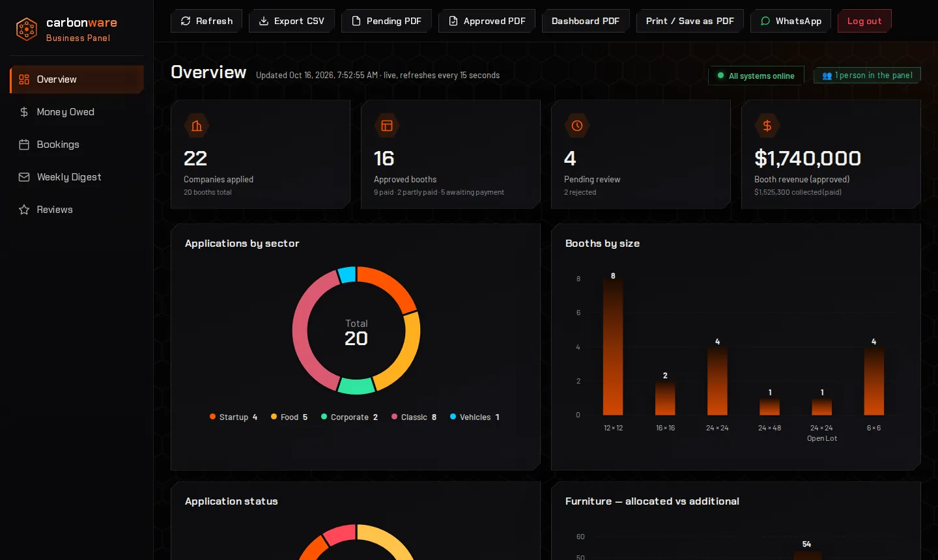Click the people icon in the panel badge
This screenshot has height=560, width=938.
tap(827, 76)
